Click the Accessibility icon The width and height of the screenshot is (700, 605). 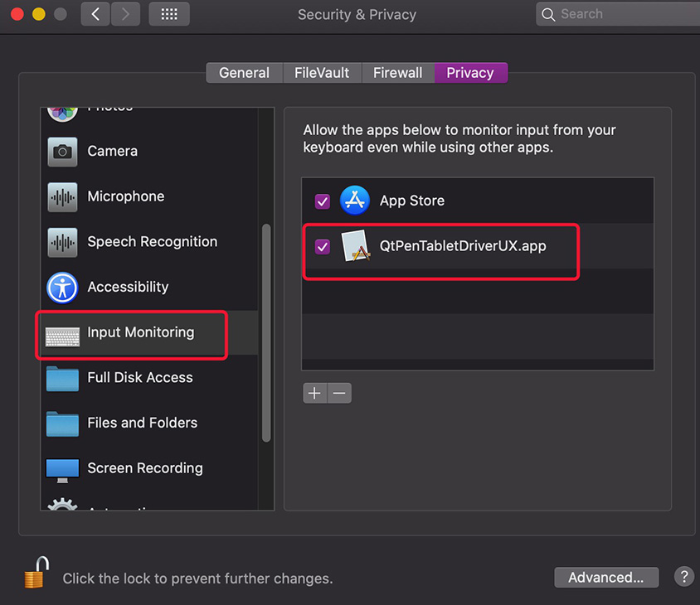pyautogui.click(x=62, y=288)
